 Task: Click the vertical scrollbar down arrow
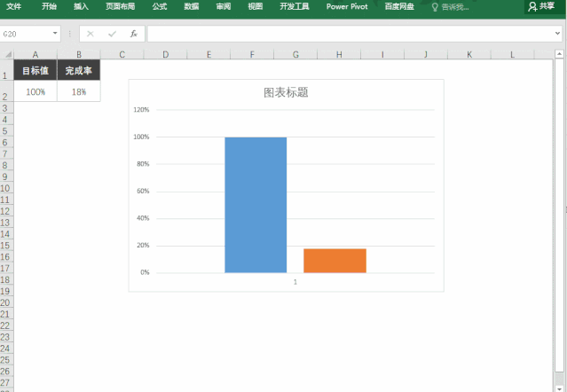pos(559,388)
